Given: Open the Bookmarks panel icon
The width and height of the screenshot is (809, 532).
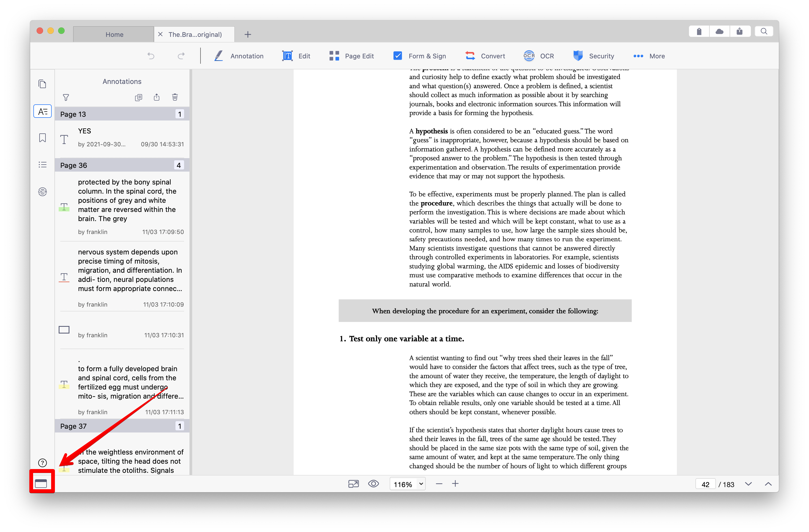Looking at the screenshot, I should point(42,138).
